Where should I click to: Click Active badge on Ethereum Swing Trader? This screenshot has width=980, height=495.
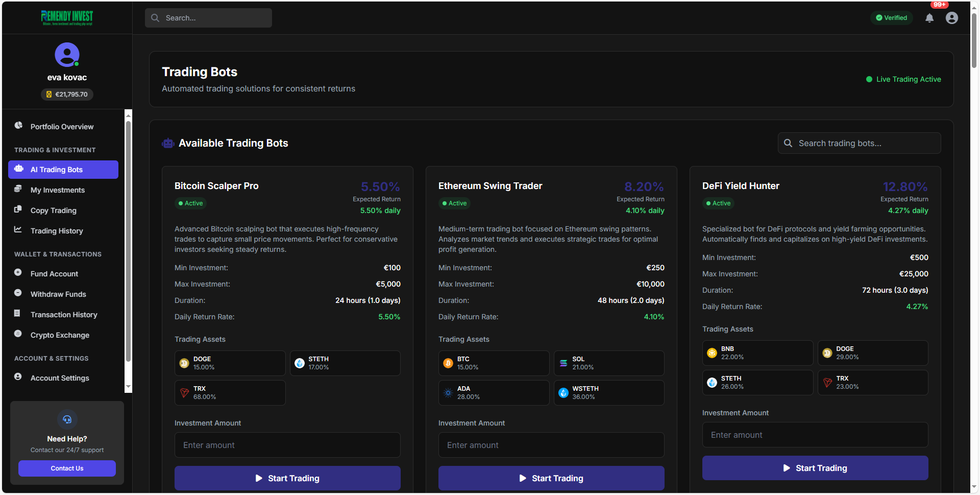coord(454,203)
